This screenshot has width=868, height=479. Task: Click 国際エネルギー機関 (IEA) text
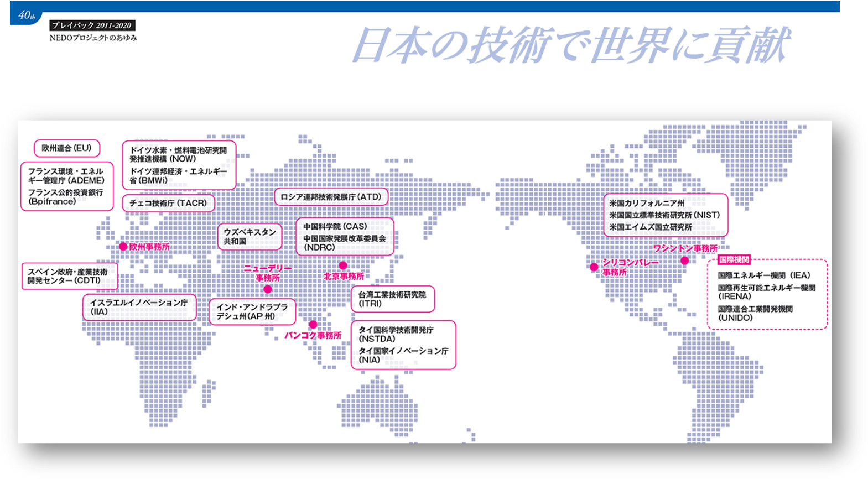pyautogui.click(x=763, y=275)
